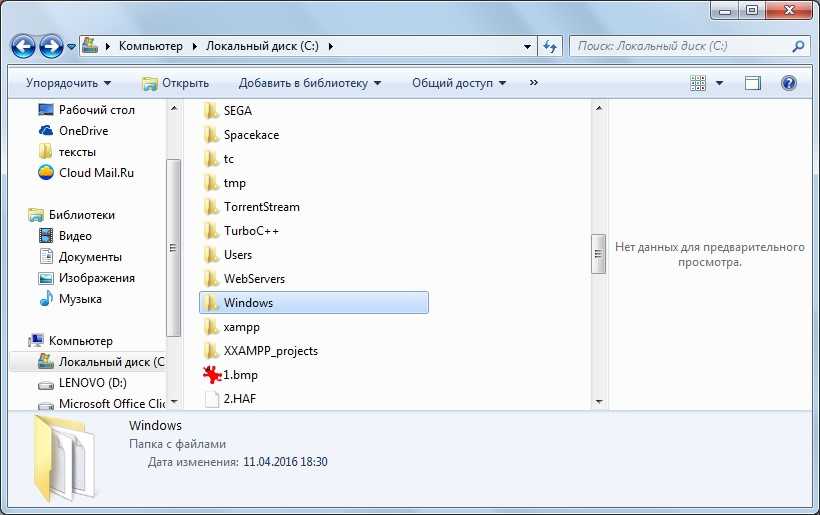820x515 pixels.
Task: Select the SEGA folder
Action: pyautogui.click(x=227, y=111)
